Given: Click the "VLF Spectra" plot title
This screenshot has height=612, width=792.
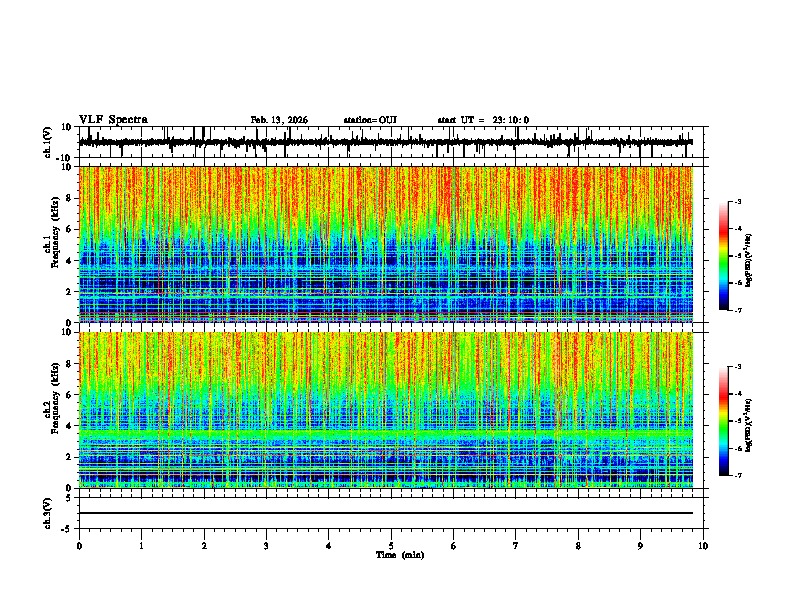Looking at the screenshot, I should pyautogui.click(x=113, y=119).
